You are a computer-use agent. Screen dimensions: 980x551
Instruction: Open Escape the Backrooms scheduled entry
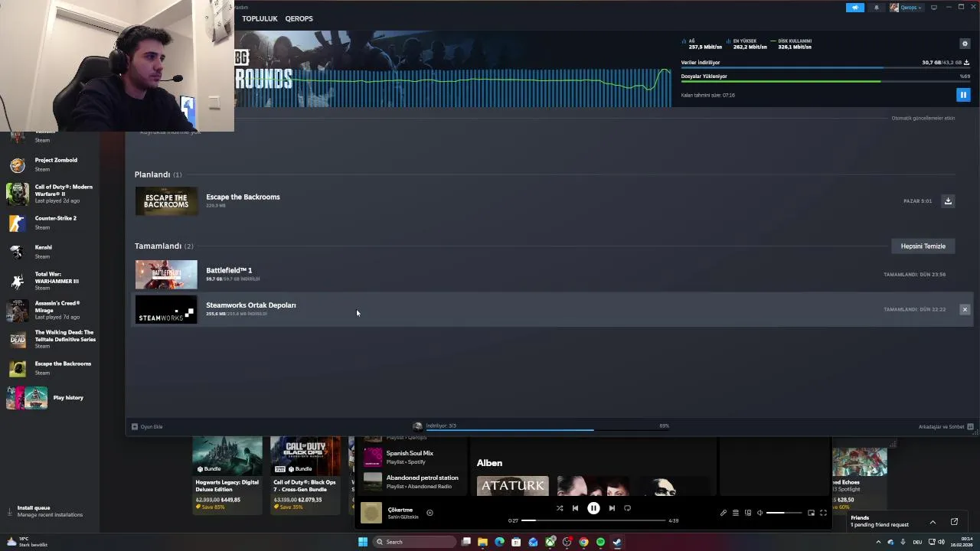554,201
